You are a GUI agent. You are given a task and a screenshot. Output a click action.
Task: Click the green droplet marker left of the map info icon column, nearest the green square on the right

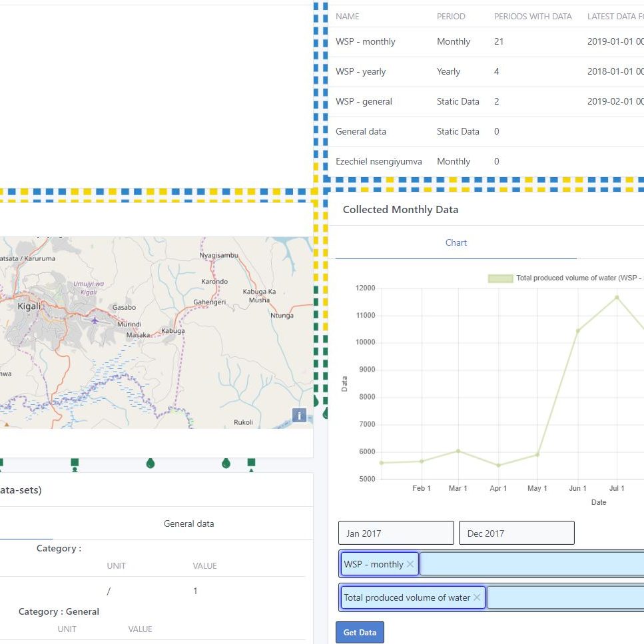coord(226,463)
